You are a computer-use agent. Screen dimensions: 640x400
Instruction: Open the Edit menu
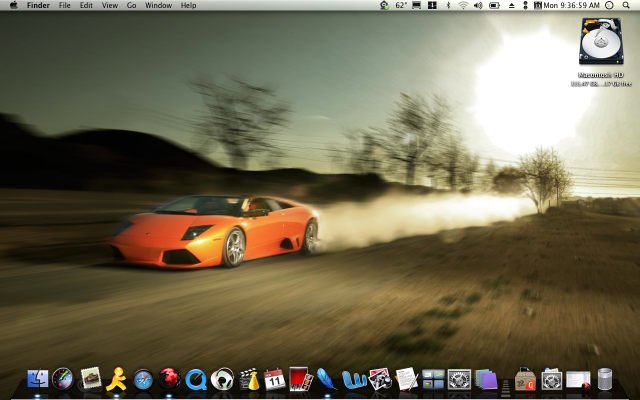tap(86, 5)
